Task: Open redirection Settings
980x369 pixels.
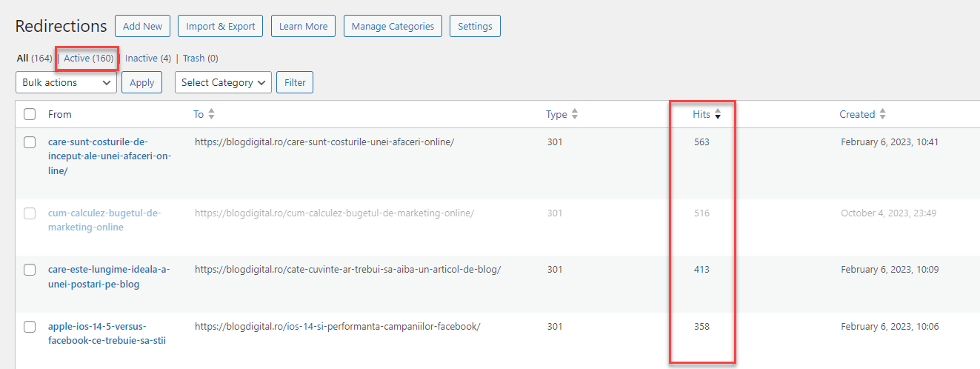Action: coord(475,26)
